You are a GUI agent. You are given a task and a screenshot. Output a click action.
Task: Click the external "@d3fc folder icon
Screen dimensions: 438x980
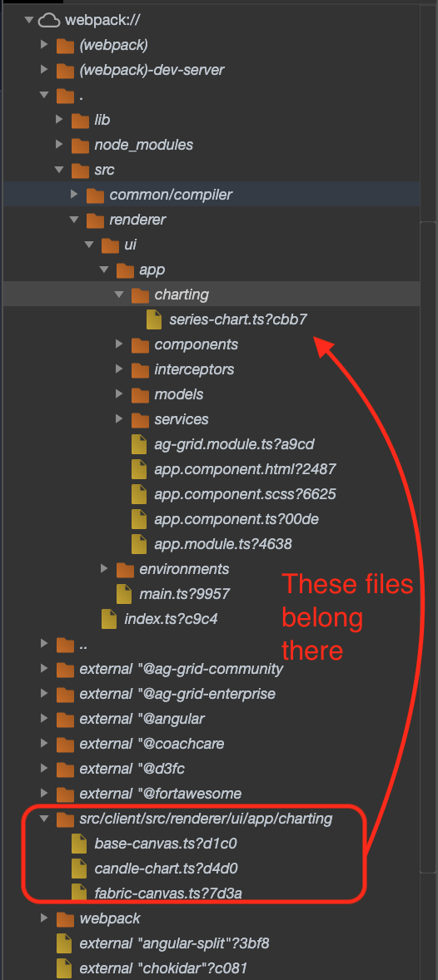(65, 770)
